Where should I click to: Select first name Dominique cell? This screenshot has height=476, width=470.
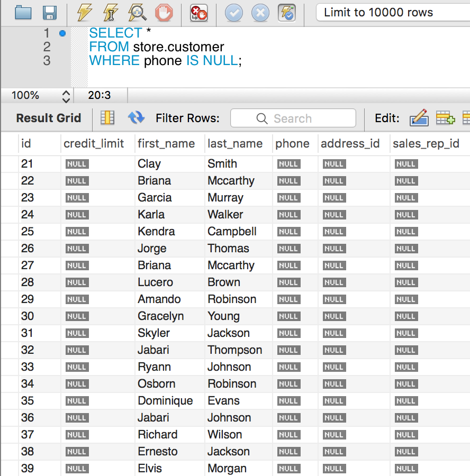tap(170, 401)
